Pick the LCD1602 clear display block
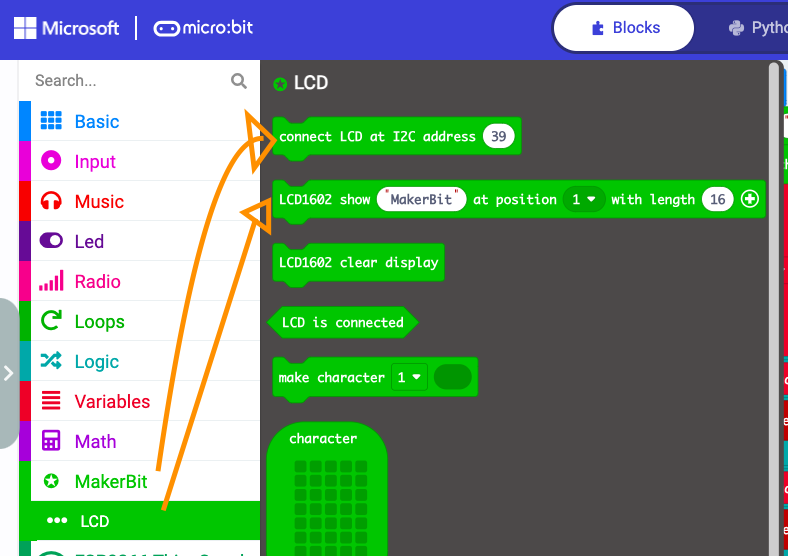788x556 pixels. [358, 263]
